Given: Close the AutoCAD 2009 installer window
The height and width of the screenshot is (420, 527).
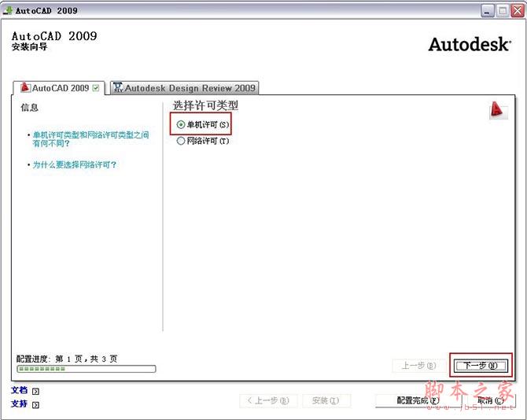Looking at the screenshot, I should click(x=518, y=11).
